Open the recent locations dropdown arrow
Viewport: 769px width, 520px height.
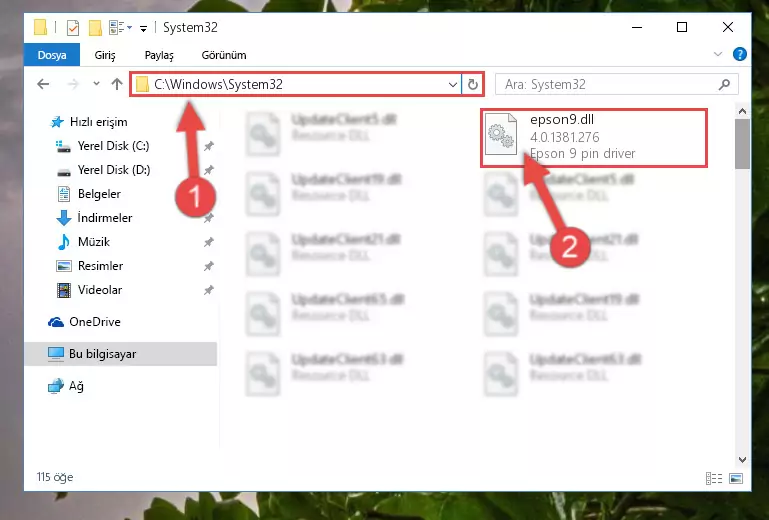(96, 84)
